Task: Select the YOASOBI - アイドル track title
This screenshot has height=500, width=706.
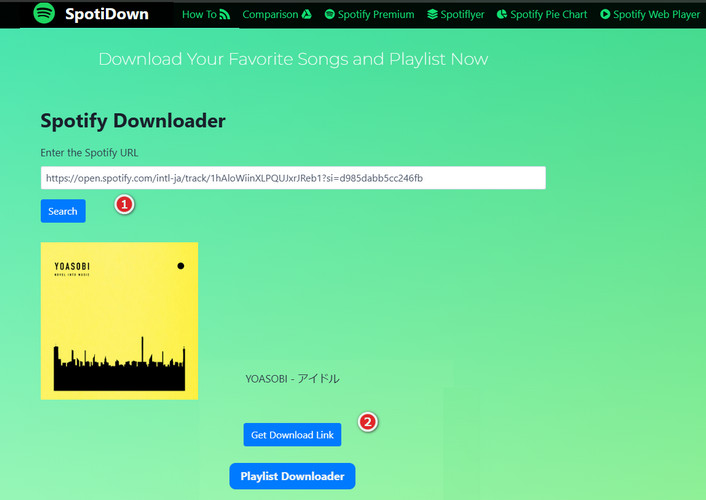Action: 292,378
